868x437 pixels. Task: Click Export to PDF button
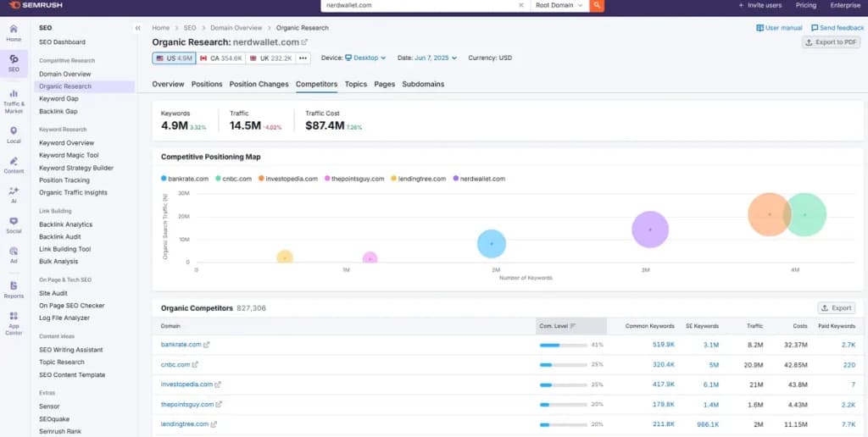coord(831,42)
